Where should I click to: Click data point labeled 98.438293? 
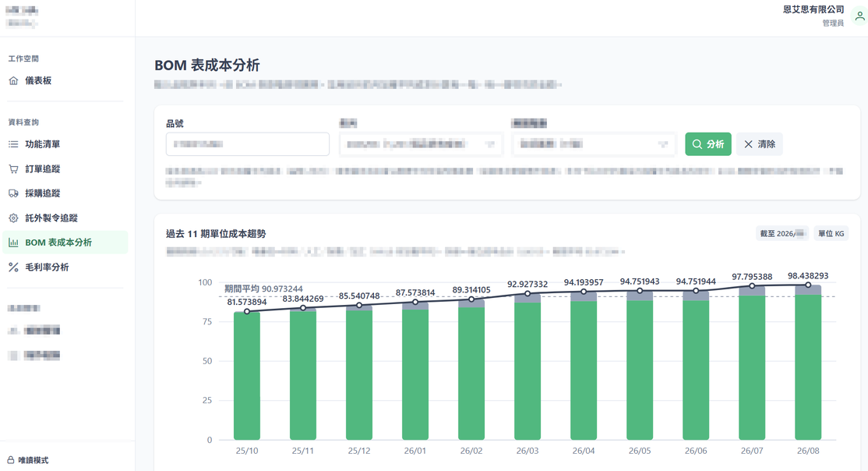pos(808,285)
